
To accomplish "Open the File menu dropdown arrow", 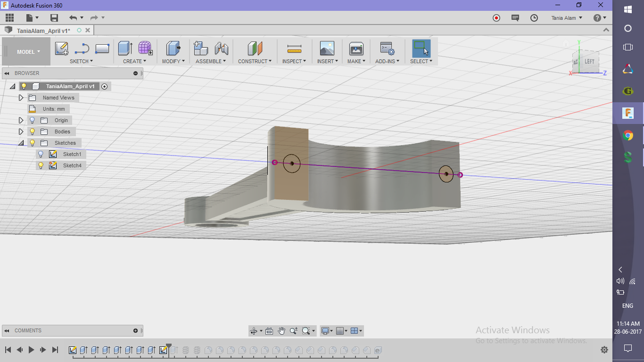I will click(x=37, y=18).
